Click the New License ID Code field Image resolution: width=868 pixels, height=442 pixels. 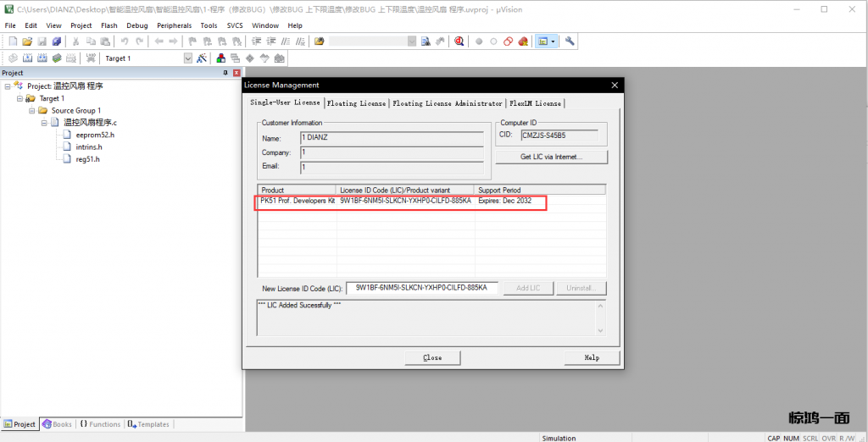coord(421,288)
